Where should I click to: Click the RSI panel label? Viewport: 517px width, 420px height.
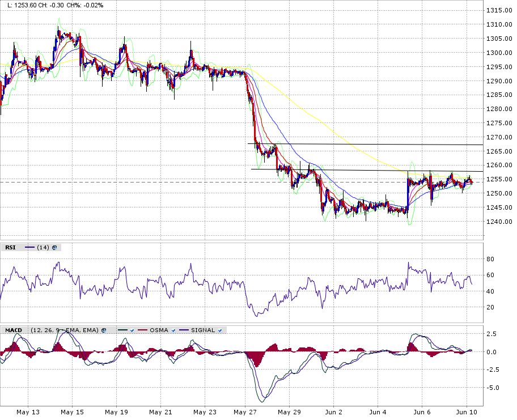10,247
